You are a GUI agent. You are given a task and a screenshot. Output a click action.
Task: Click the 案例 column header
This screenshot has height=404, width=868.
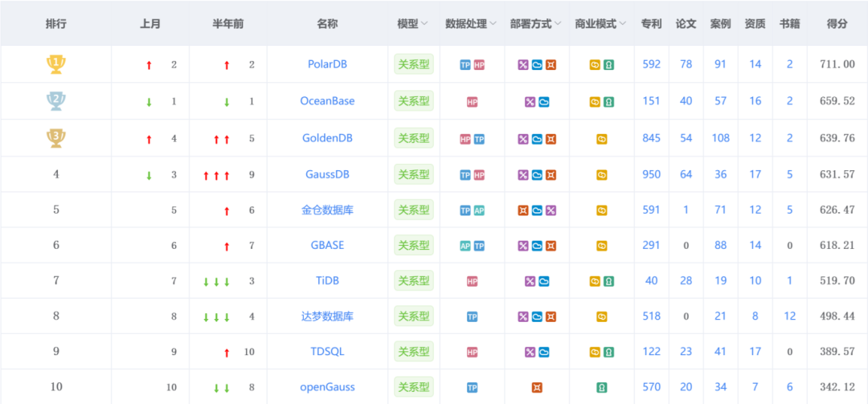pyautogui.click(x=720, y=24)
